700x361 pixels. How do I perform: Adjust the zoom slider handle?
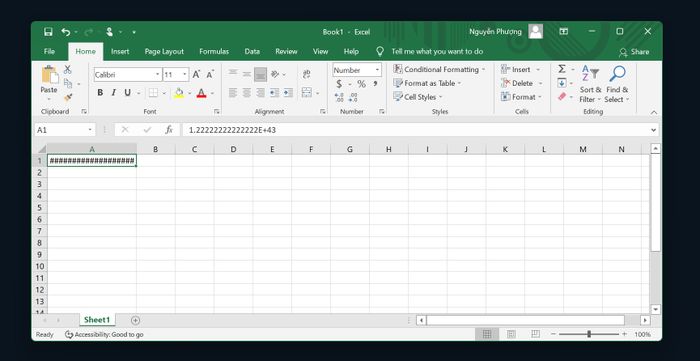589,334
